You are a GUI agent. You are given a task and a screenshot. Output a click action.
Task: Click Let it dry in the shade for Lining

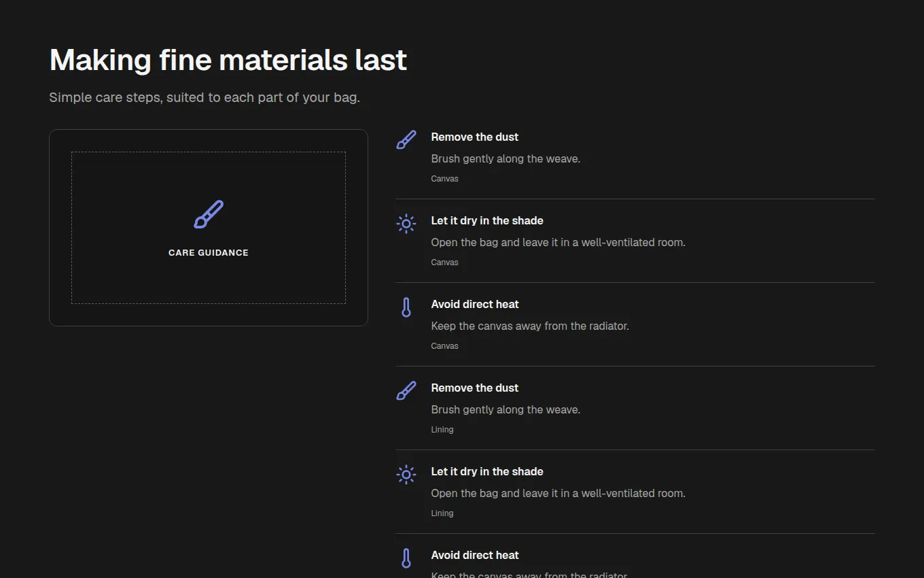(x=487, y=471)
